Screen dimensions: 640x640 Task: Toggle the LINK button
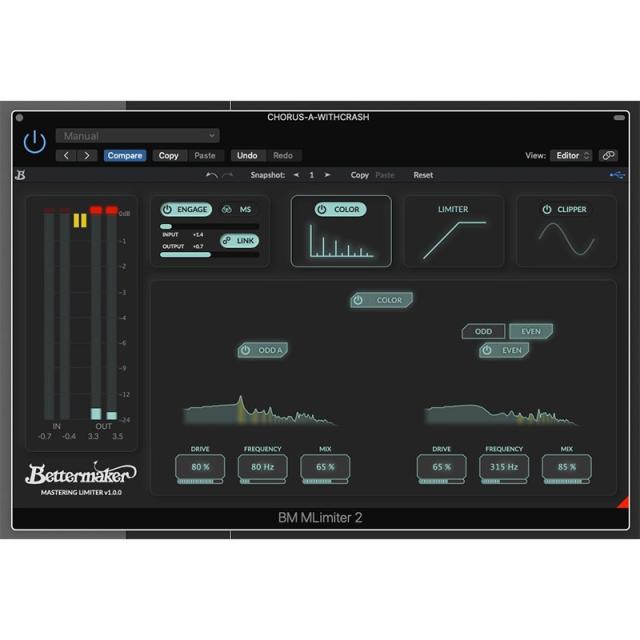[x=239, y=241]
